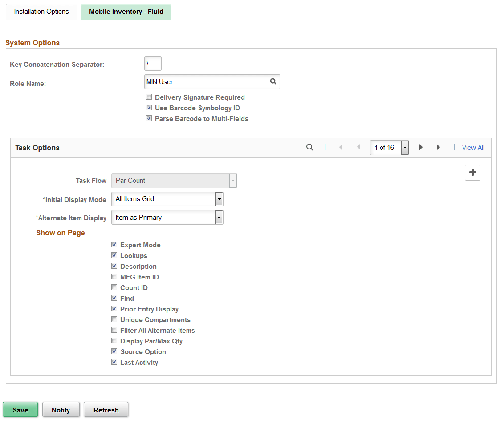Add a new Task Options row

[472, 172]
